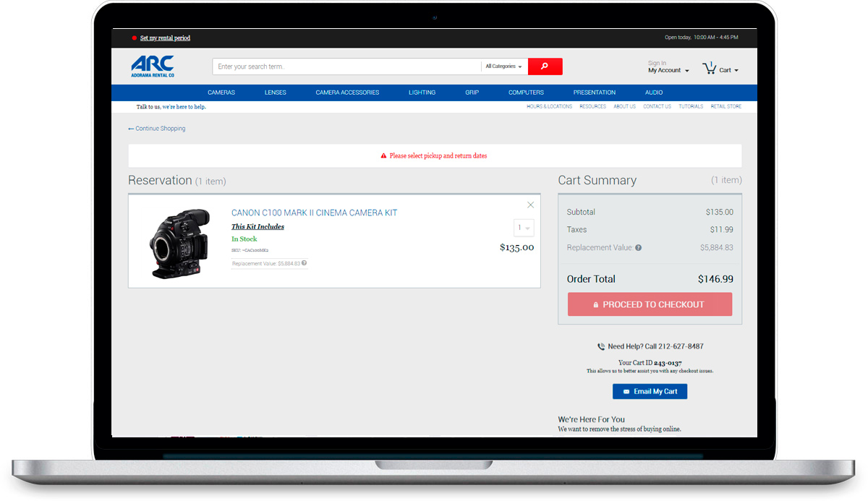Open the item quantity dropdown

pos(524,228)
